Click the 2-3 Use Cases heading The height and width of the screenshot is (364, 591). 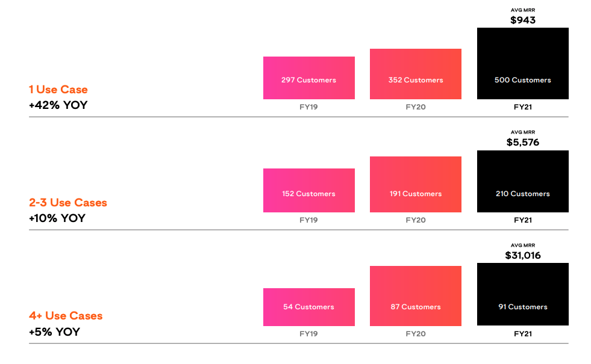point(68,203)
